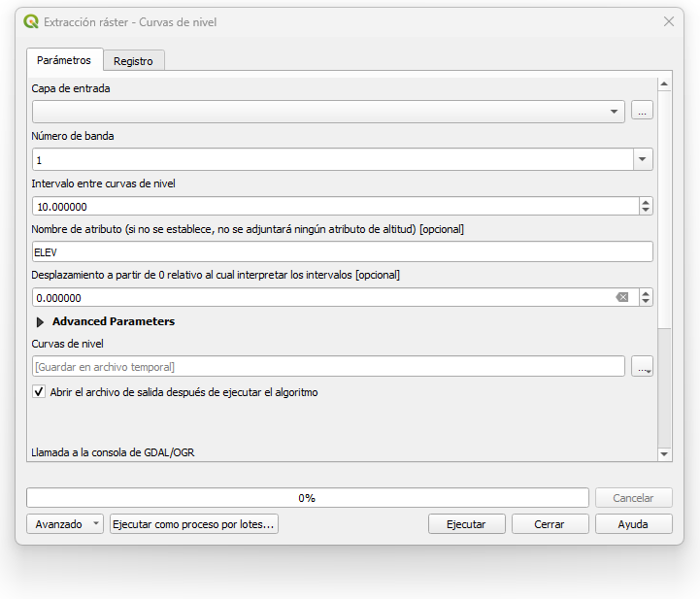The height and width of the screenshot is (599, 700).
Task: Open the Curvas de nivel output browse button
Action: tap(642, 366)
